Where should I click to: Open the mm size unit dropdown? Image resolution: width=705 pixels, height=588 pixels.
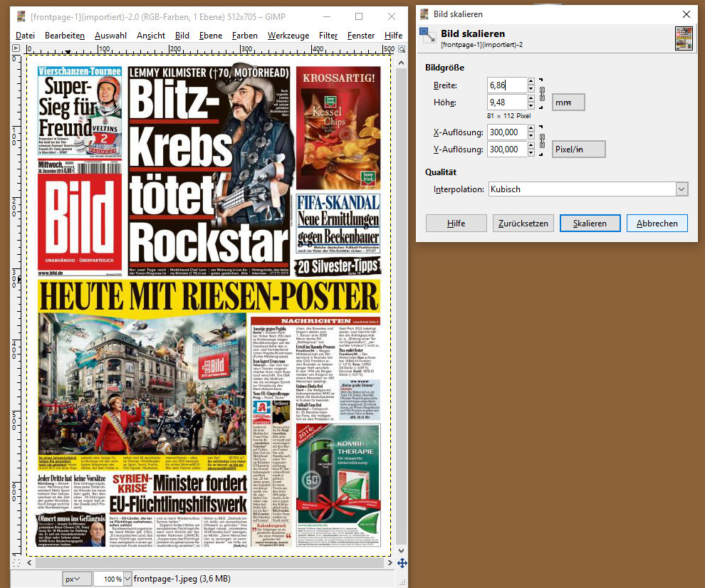(568, 102)
